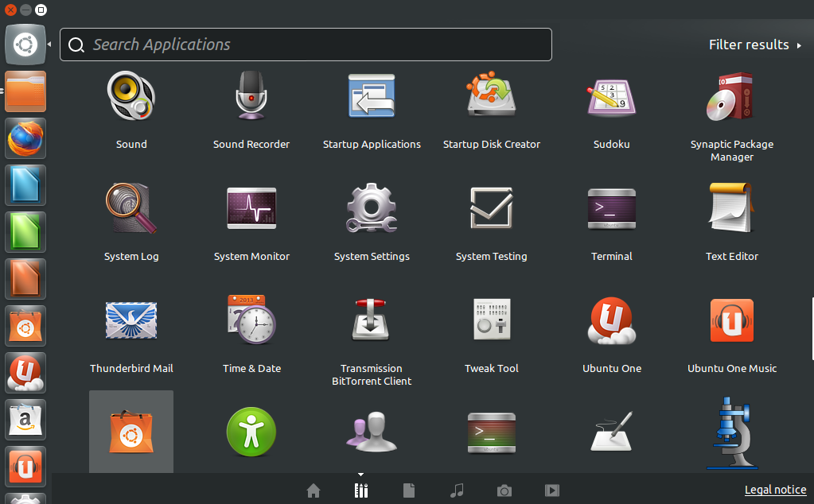Click the Search Applications field
This screenshot has height=504, width=814.
(306, 45)
